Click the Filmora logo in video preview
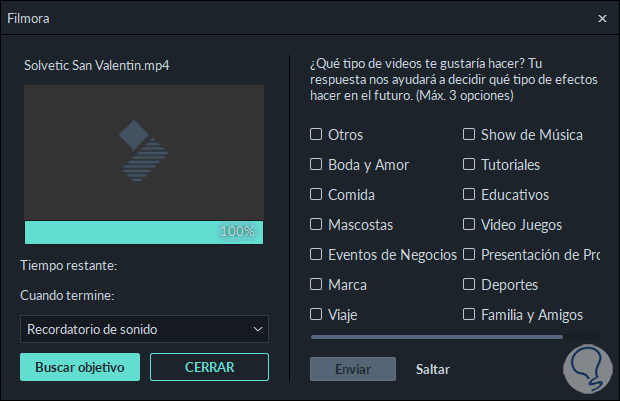Viewport: 620px width, 401px height. click(144, 150)
